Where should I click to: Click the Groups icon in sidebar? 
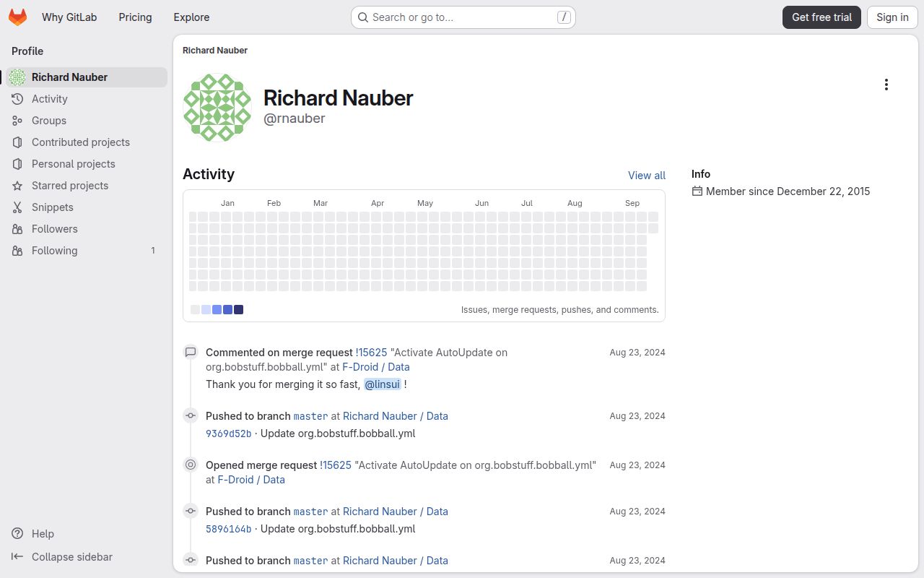point(17,121)
